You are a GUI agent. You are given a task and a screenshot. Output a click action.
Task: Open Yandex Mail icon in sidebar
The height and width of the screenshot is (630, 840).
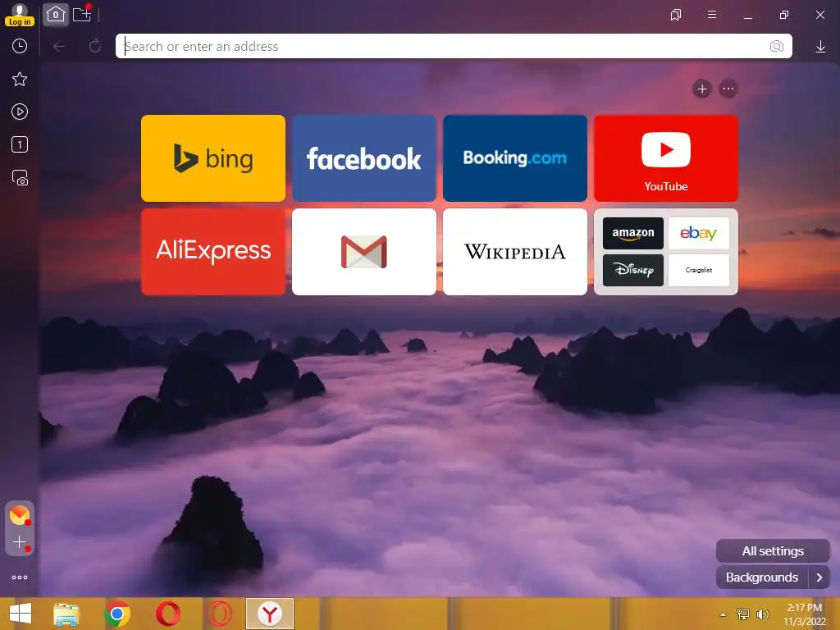[20, 515]
